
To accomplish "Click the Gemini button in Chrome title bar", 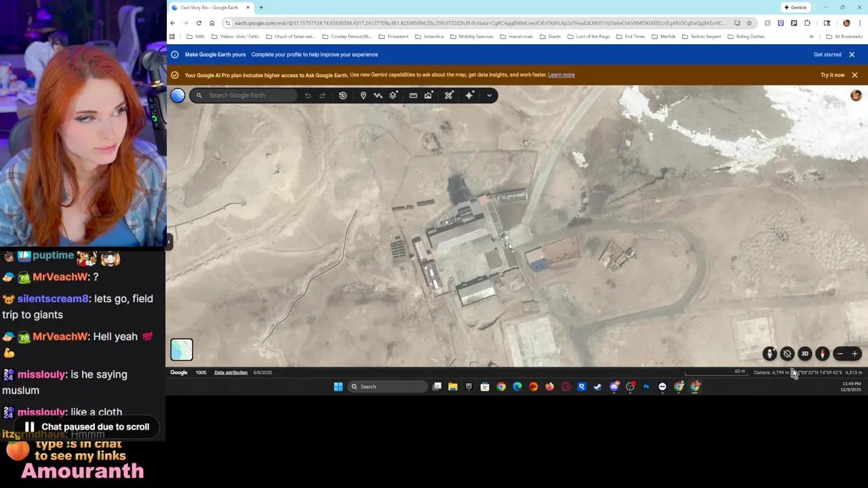I will coord(795,7).
